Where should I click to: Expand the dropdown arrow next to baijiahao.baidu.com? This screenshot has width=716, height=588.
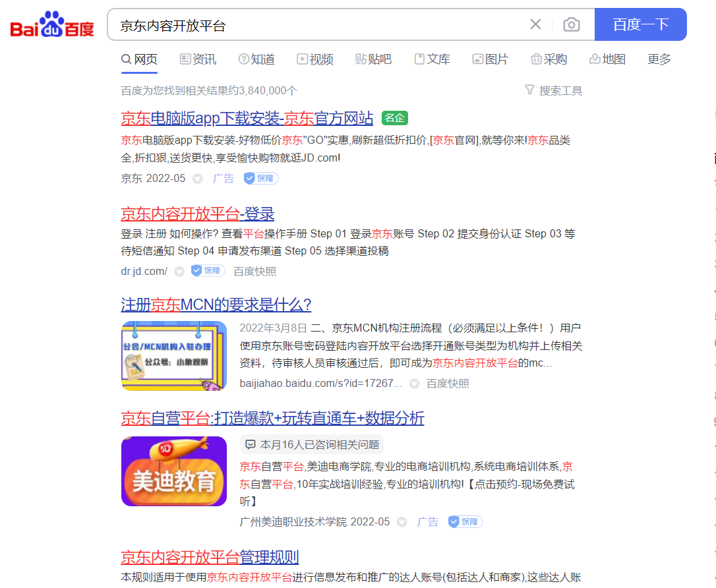(414, 384)
